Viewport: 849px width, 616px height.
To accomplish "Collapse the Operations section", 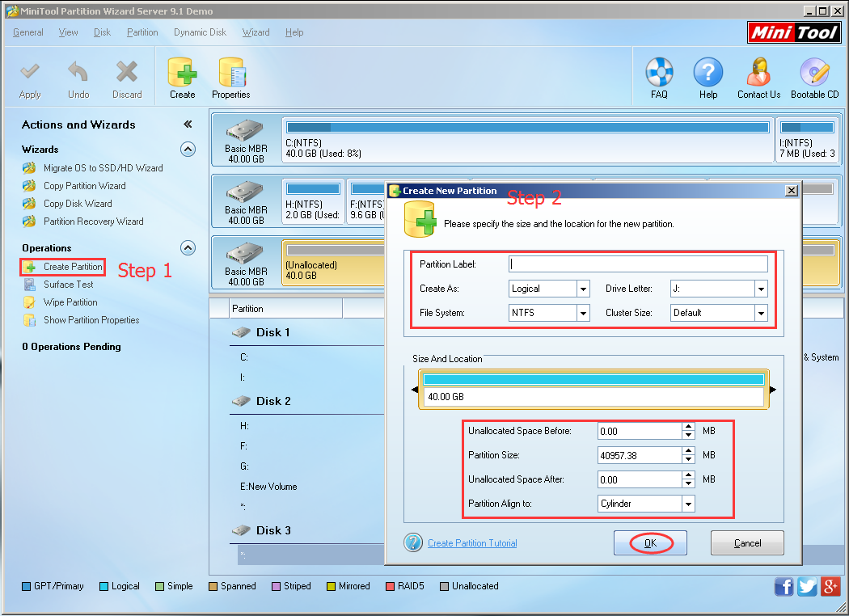I will click(x=188, y=248).
